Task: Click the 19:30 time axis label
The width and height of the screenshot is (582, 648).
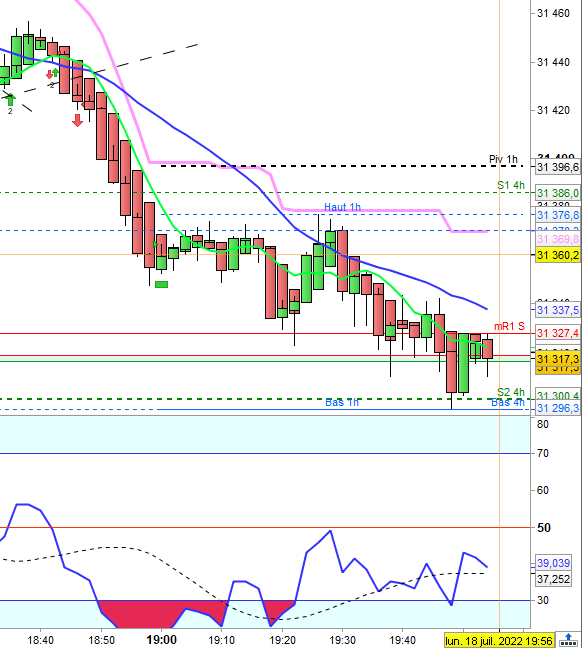Action: click(x=343, y=640)
